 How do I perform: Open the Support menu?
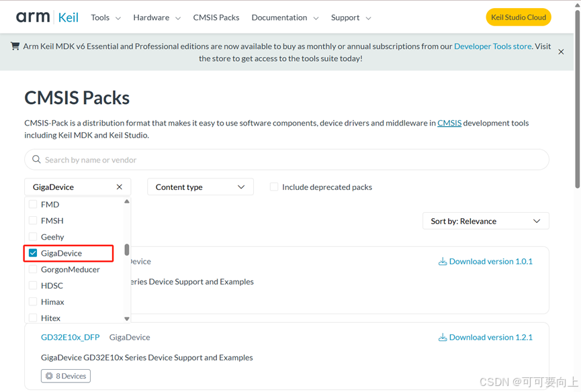click(x=351, y=17)
